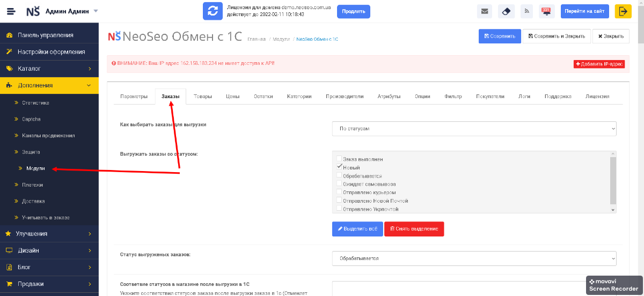The height and width of the screenshot is (296, 644).
Task: Click Сохранить и Закрыть button
Action: pos(557,36)
